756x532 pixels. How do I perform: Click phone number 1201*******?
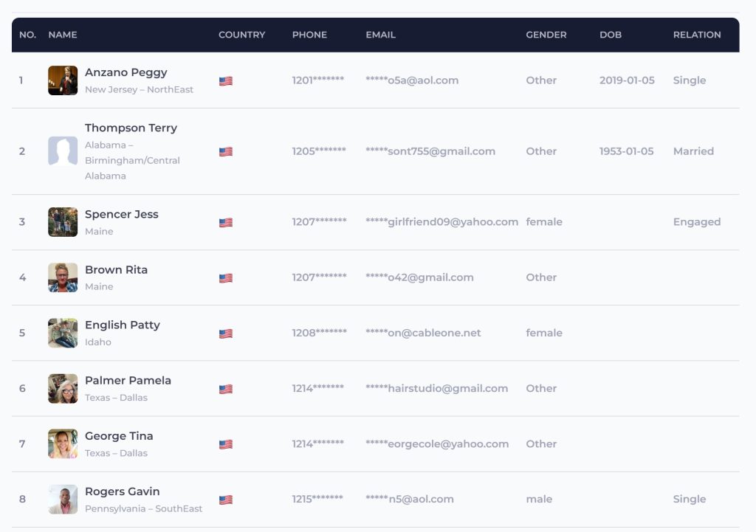tap(317, 80)
